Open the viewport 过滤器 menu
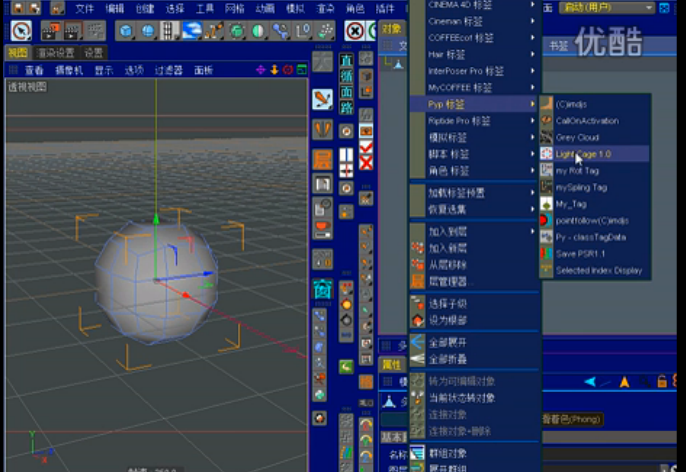 click(x=168, y=70)
